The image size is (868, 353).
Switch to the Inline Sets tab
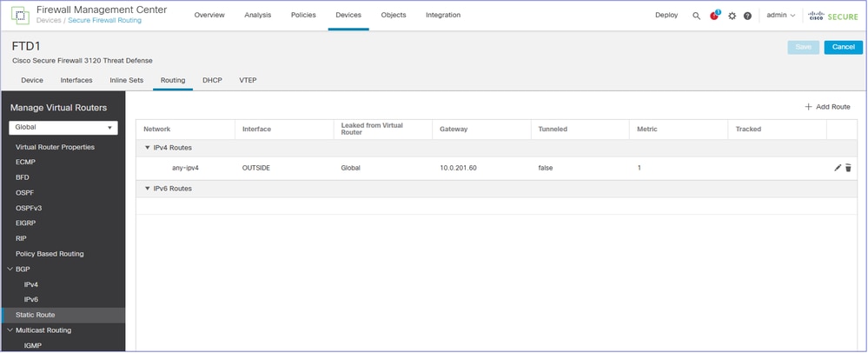coord(127,80)
